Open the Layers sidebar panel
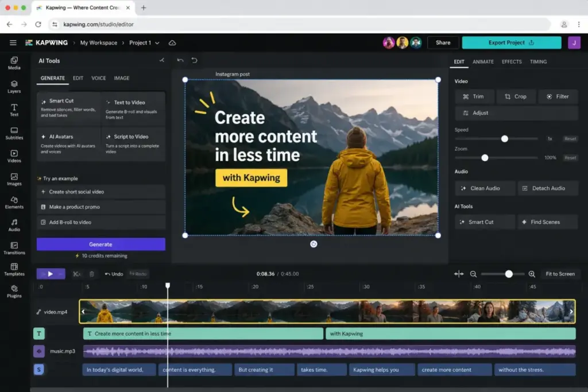This screenshot has width=588, height=392. (x=14, y=87)
